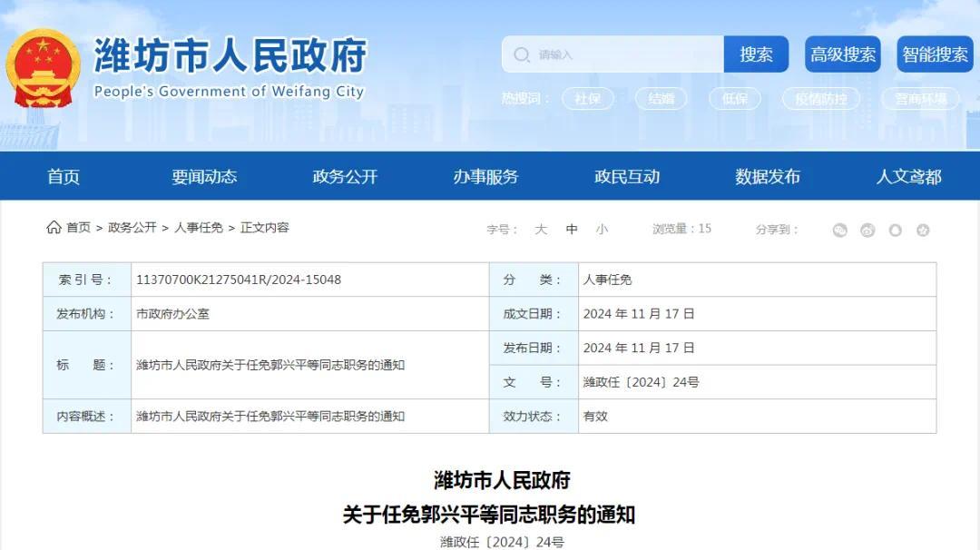980x550 pixels.
Task: Switch font size to 小
Action: [x=601, y=230]
